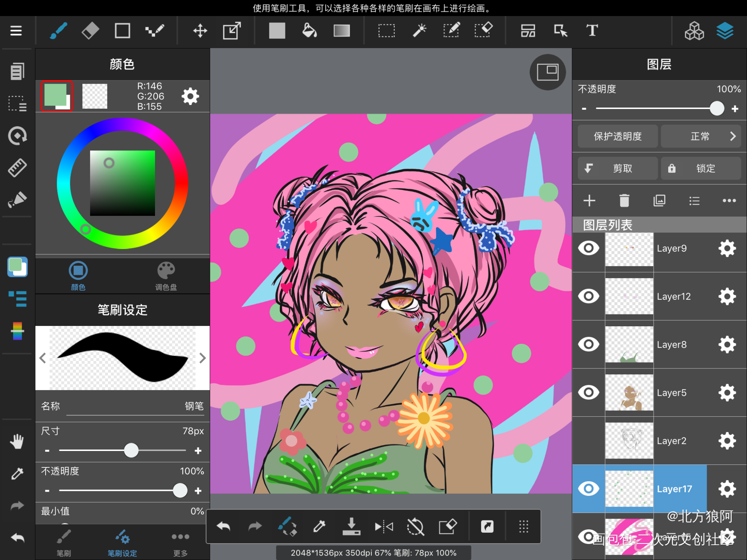Image resolution: width=747 pixels, height=560 pixels.
Task: Open the layer more options ellipsis
Action: [729, 200]
